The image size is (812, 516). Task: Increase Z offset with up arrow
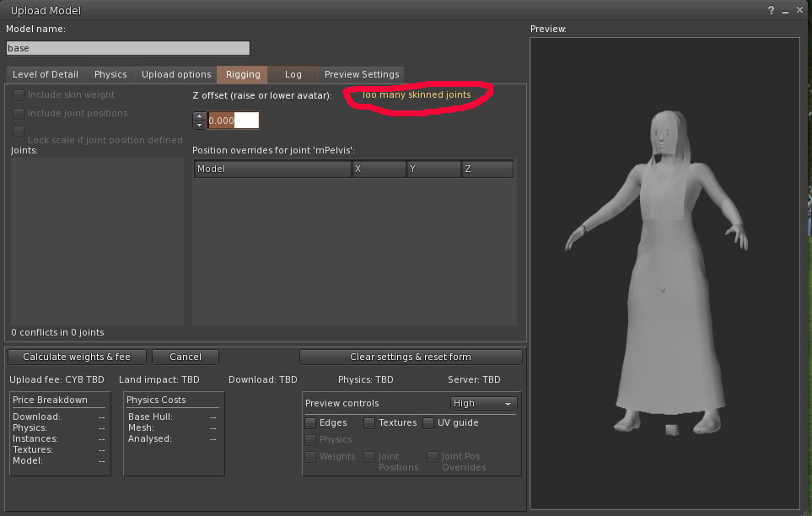pyautogui.click(x=199, y=116)
